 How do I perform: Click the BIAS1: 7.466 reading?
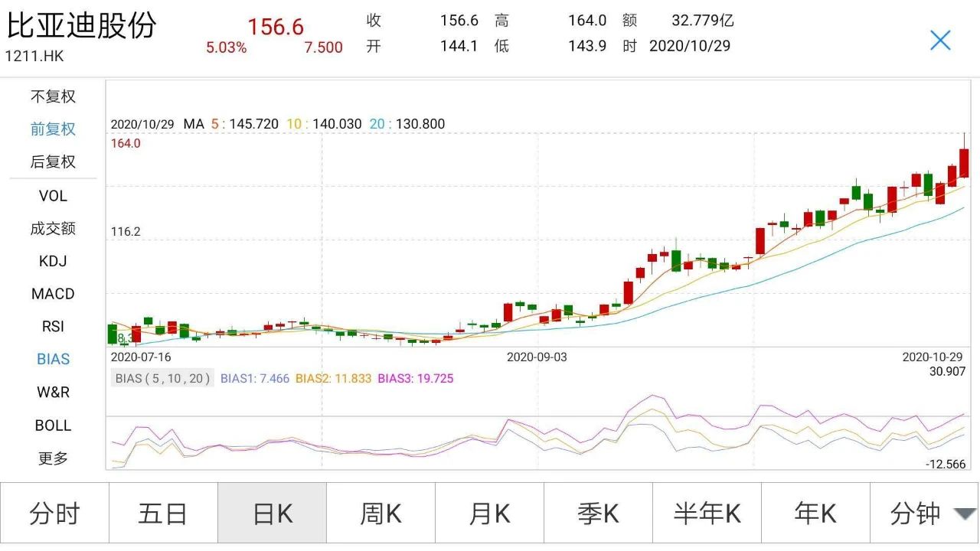(255, 378)
